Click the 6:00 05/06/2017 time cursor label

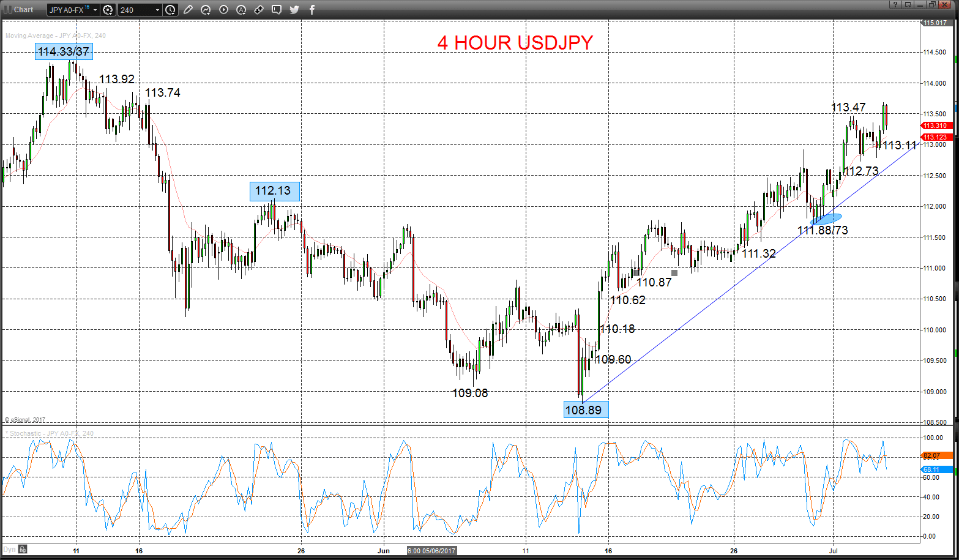pyautogui.click(x=432, y=551)
